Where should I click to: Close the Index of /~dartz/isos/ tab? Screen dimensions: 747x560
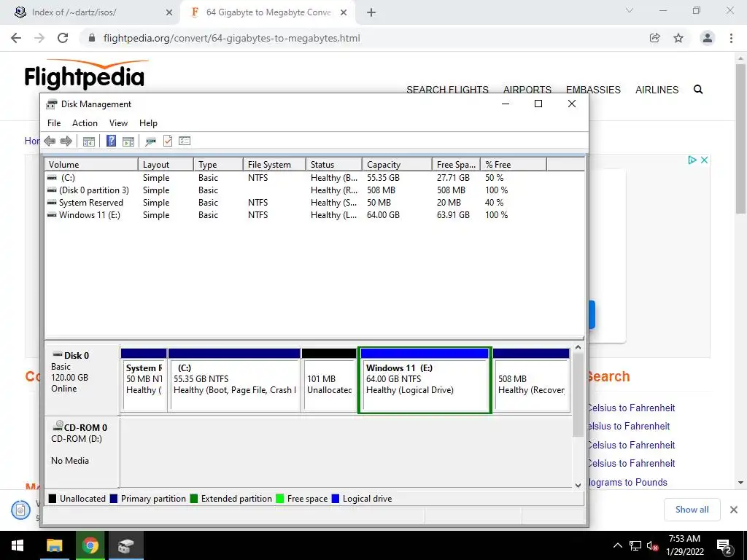click(x=169, y=12)
